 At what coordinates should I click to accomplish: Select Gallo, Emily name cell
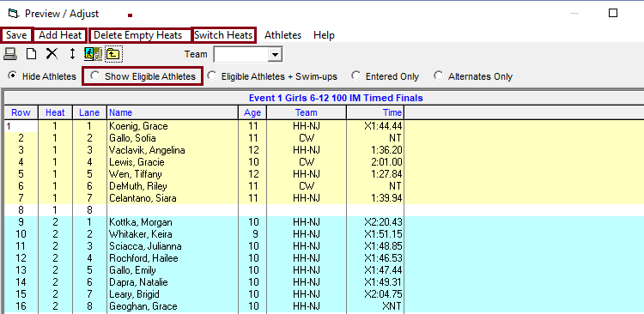[x=173, y=270]
